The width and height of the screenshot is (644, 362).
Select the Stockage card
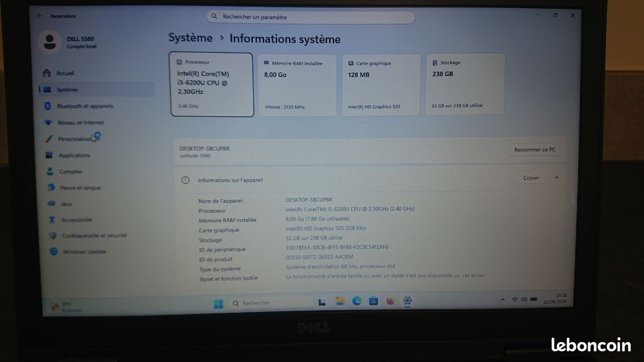465,84
